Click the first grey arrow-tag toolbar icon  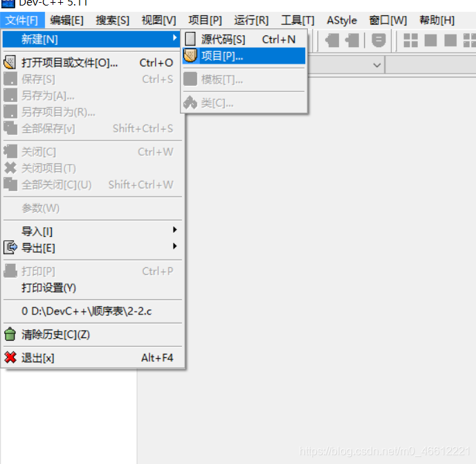[x=332, y=40]
